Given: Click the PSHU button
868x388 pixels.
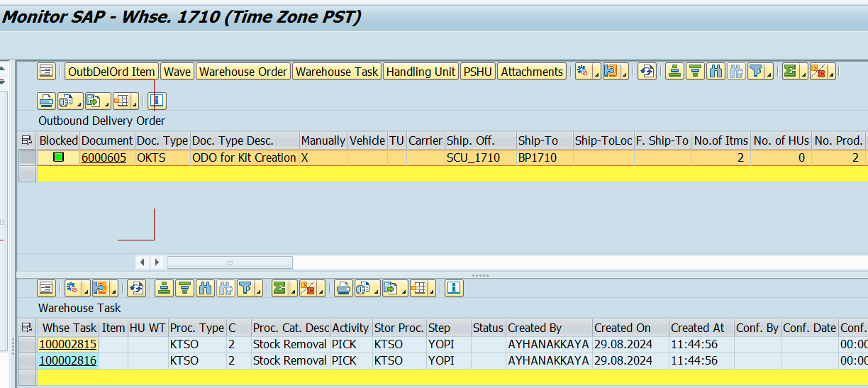Looking at the screenshot, I should (477, 72).
